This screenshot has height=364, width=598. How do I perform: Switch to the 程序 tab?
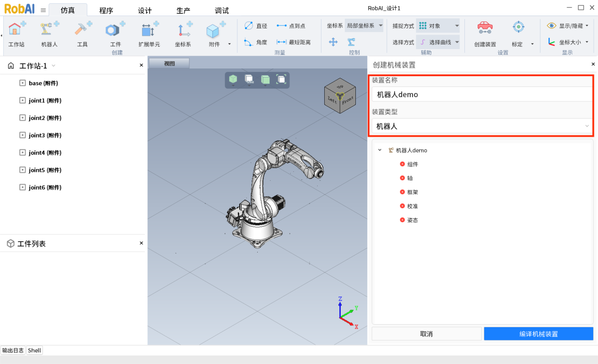point(106,10)
